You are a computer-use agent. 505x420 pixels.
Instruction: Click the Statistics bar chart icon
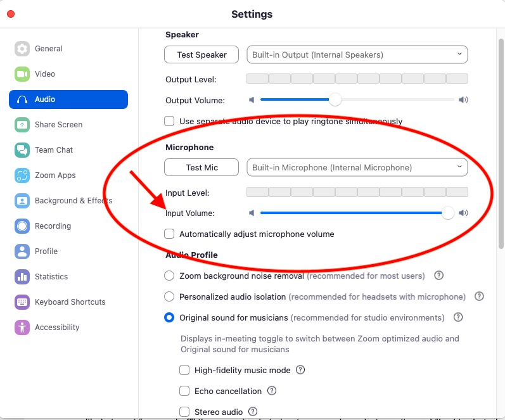tap(22, 277)
